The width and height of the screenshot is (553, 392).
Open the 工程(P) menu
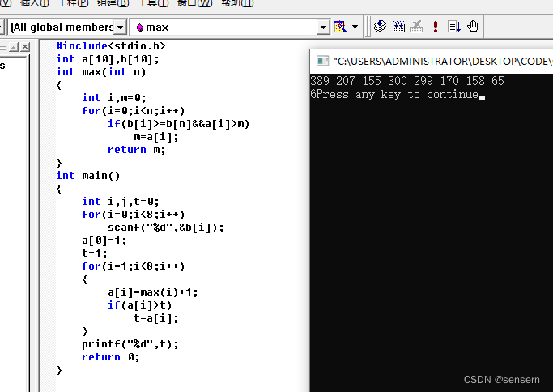pyautogui.click(x=73, y=3)
